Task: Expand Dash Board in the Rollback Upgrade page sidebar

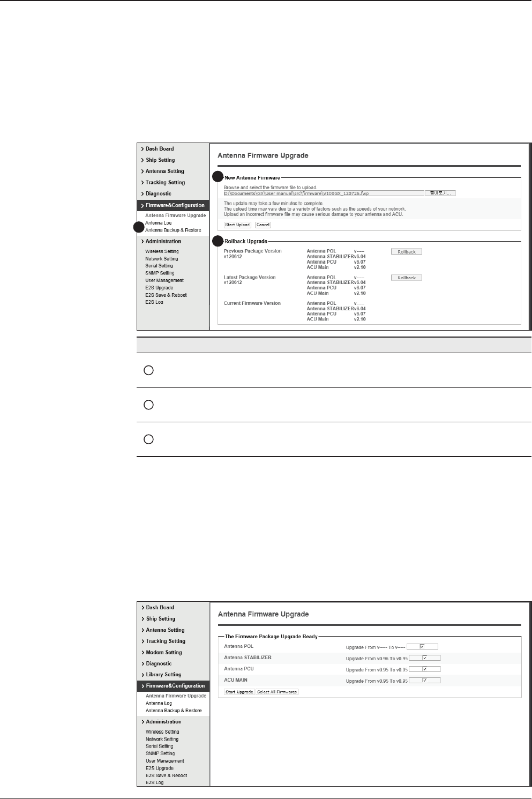Action: [x=160, y=149]
